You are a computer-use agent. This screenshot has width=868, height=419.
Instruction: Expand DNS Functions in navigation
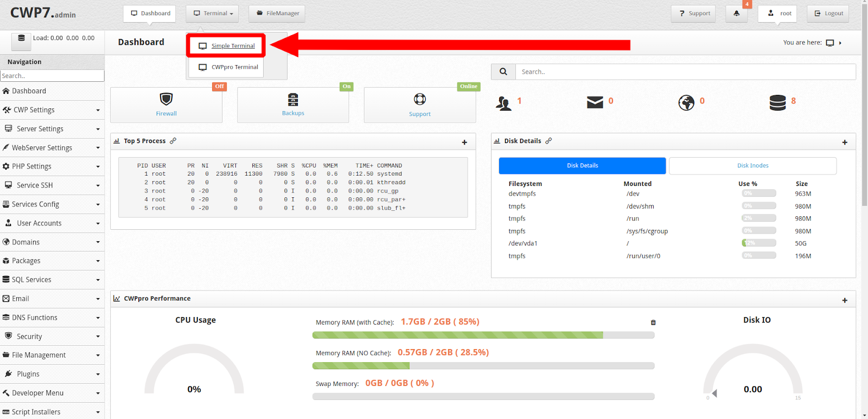[52, 318]
